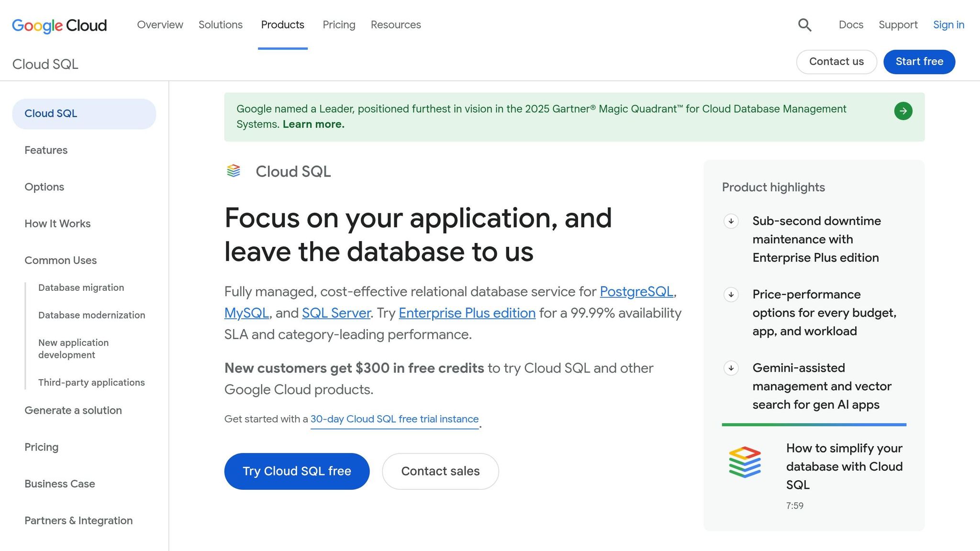Image resolution: width=980 pixels, height=551 pixels.
Task: Open the Cloud SQL video thumbnail logo
Action: click(745, 462)
